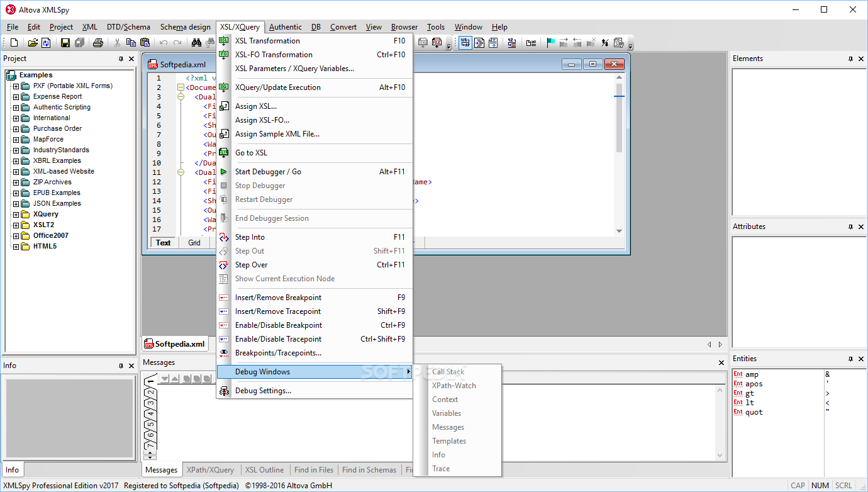The height and width of the screenshot is (492, 868).
Task: Click Assign Sample XML File entry
Action: 314,134
